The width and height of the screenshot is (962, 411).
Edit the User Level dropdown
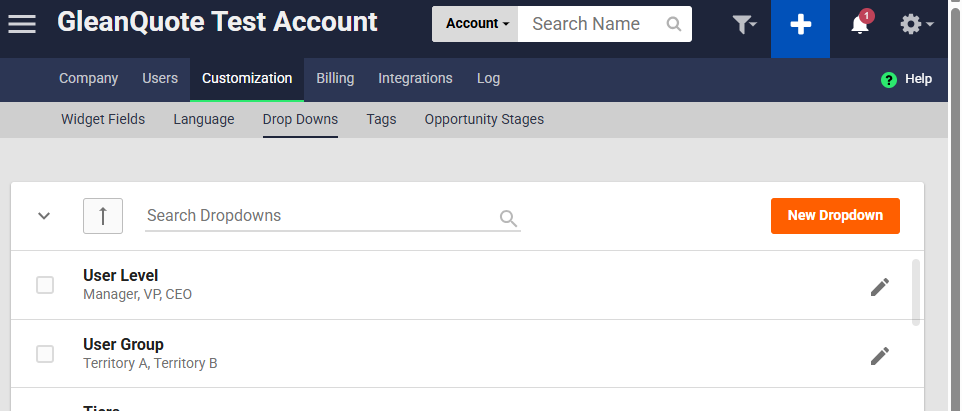tap(879, 287)
